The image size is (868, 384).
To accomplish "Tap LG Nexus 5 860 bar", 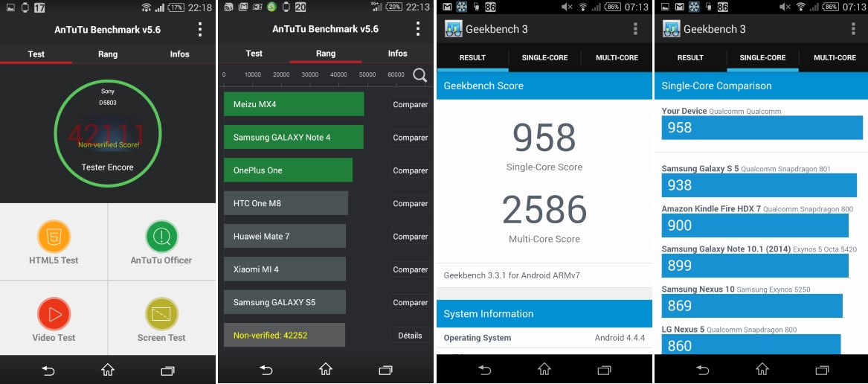I will pyautogui.click(x=751, y=345).
